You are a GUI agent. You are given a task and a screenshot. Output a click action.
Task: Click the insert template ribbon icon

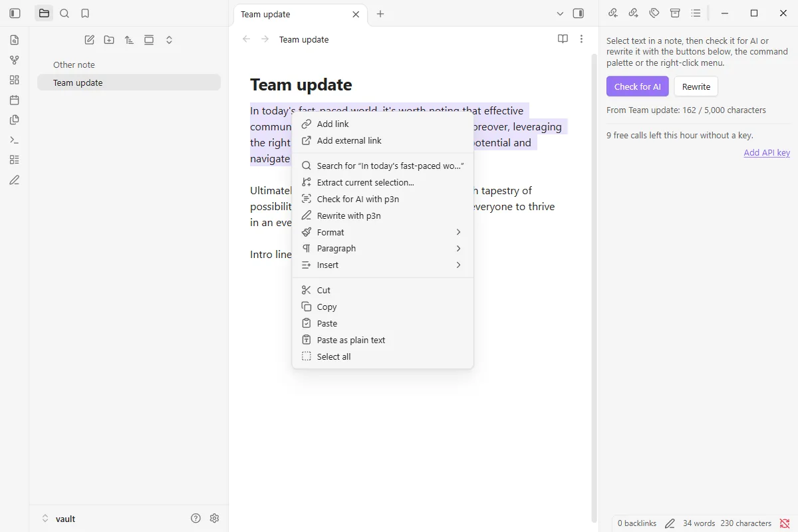[15, 120]
